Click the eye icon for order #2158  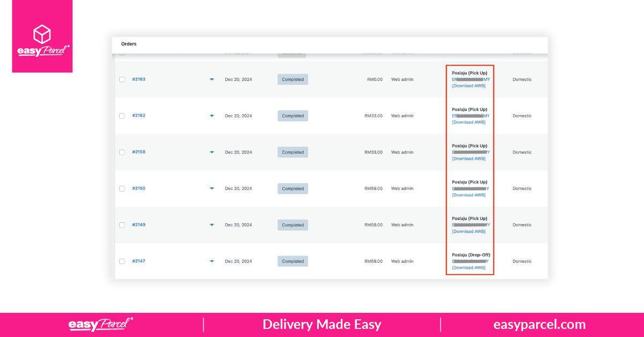coord(212,152)
